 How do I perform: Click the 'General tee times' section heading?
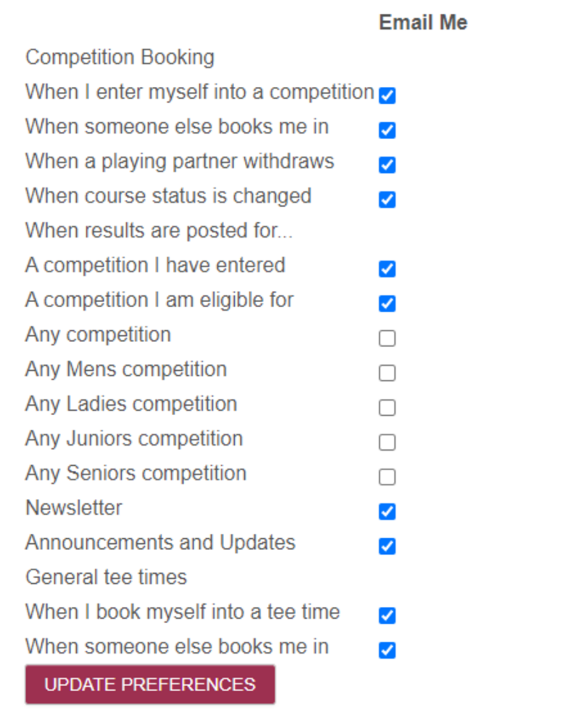(106, 577)
